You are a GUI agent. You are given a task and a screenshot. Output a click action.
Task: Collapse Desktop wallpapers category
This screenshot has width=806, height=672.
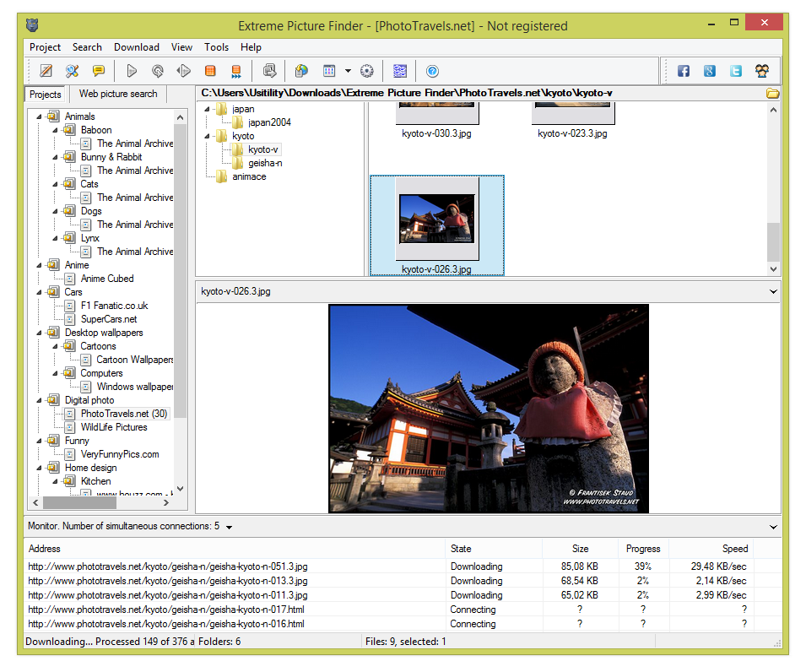39,333
